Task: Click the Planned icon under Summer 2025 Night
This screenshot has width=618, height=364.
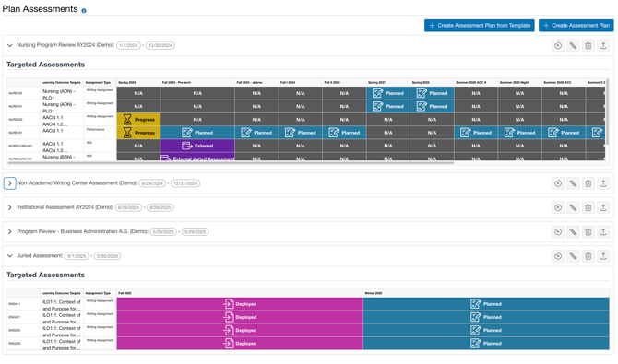Action: [x=509, y=133]
